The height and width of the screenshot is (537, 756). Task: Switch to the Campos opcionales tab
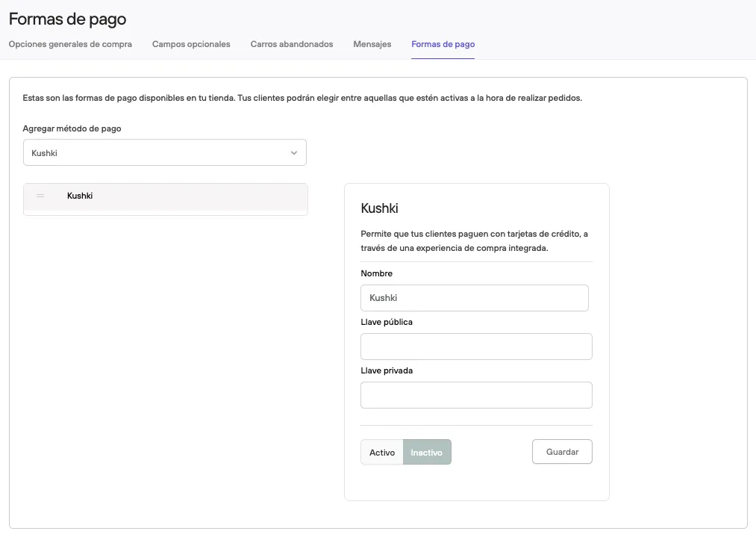(x=191, y=44)
